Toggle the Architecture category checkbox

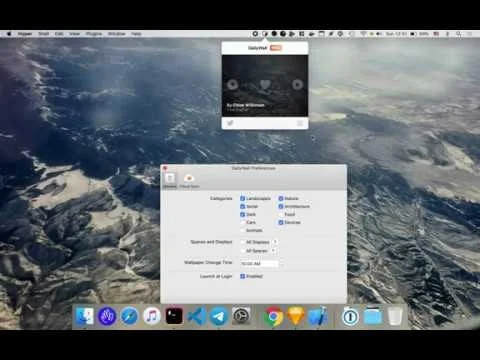[x=281, y=206]
